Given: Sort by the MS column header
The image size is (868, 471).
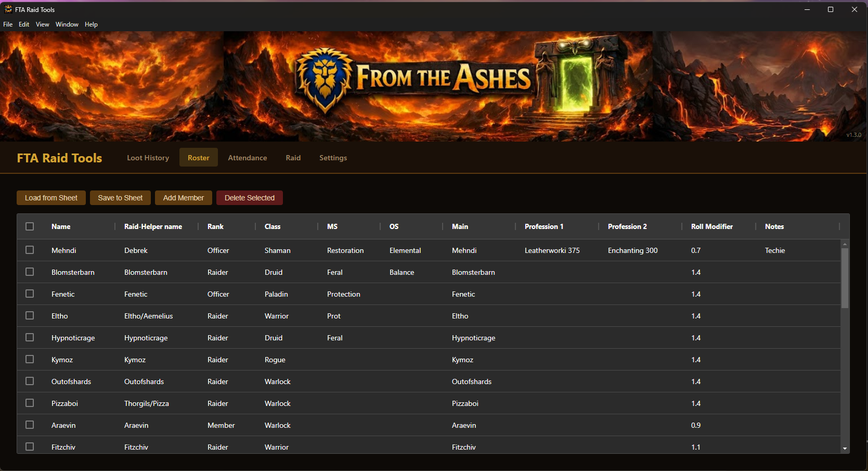Looking at the screenshot, I should tap(332, 226).
